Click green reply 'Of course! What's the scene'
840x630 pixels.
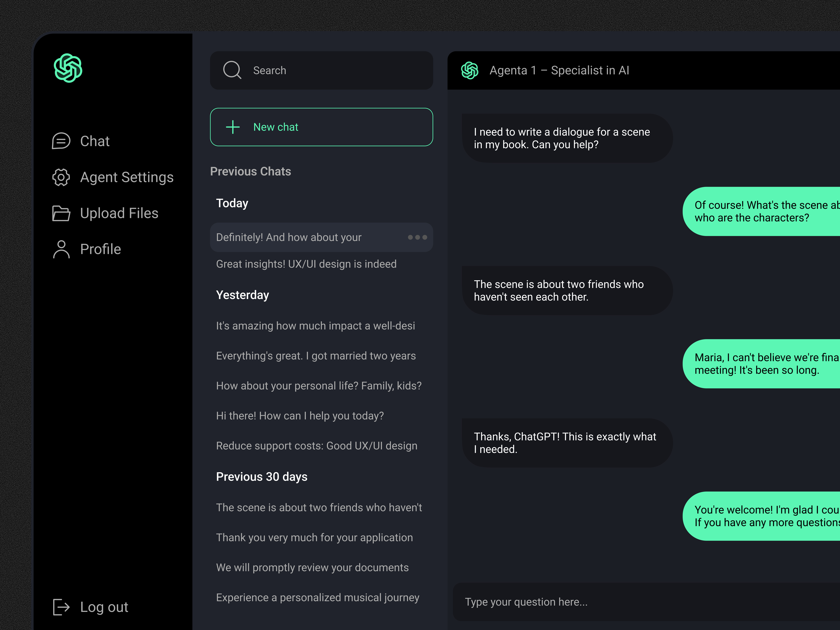[761, 212]
